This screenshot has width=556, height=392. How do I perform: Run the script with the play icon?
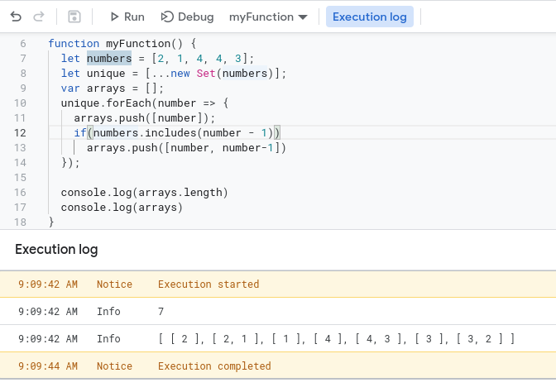pyautogui.click(x=127, y=17)
